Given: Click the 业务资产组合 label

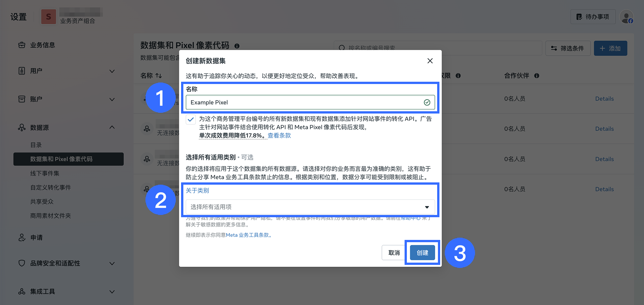Looking at the screenshot, I should click(x=78, y=21).
